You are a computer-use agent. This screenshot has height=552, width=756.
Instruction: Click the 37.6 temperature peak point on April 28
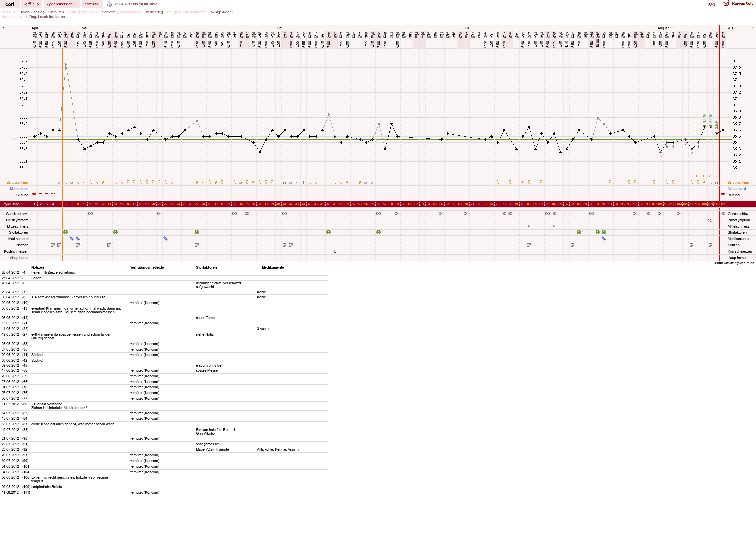pos(66,65)
